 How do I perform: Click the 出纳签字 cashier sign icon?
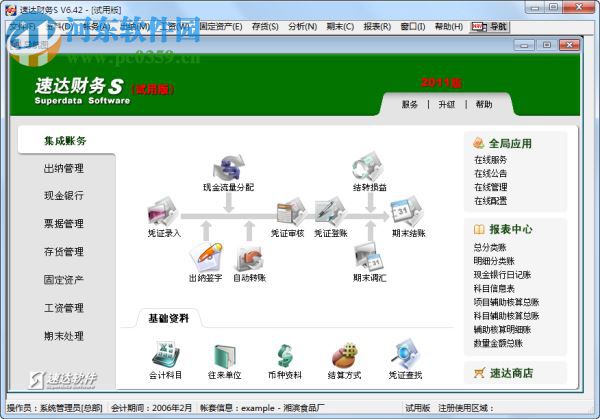(206, 257)
